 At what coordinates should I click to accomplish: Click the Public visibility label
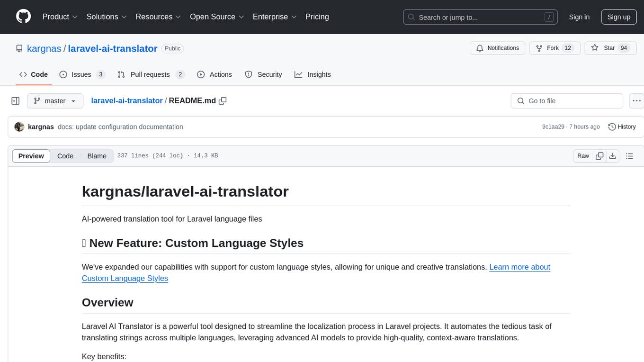coord(172,48)
